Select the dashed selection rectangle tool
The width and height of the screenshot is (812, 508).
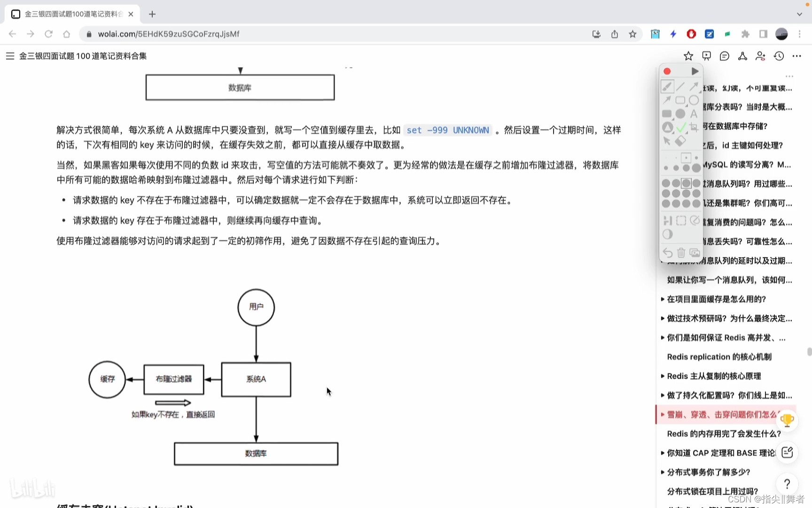tap(681, 221)
